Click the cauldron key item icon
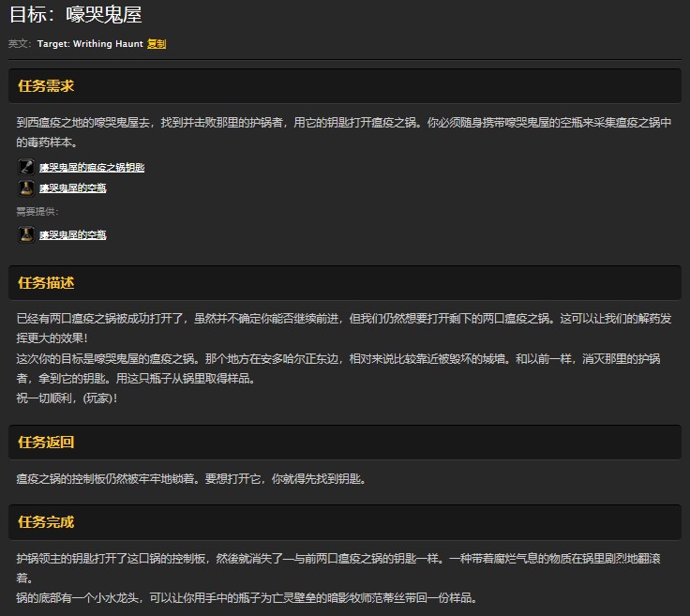Screen dimensions: 690x616 click(26, 167)
